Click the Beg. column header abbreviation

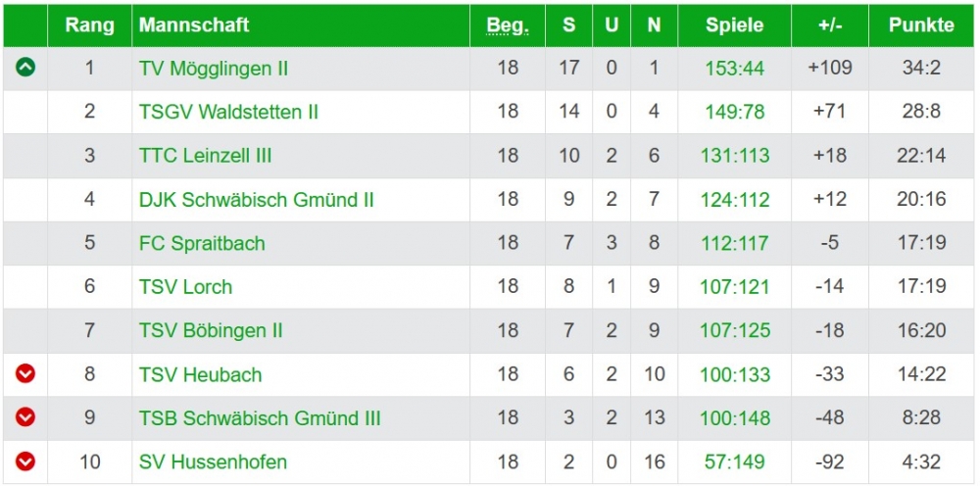pyautogui.click(x=507, y=25)
